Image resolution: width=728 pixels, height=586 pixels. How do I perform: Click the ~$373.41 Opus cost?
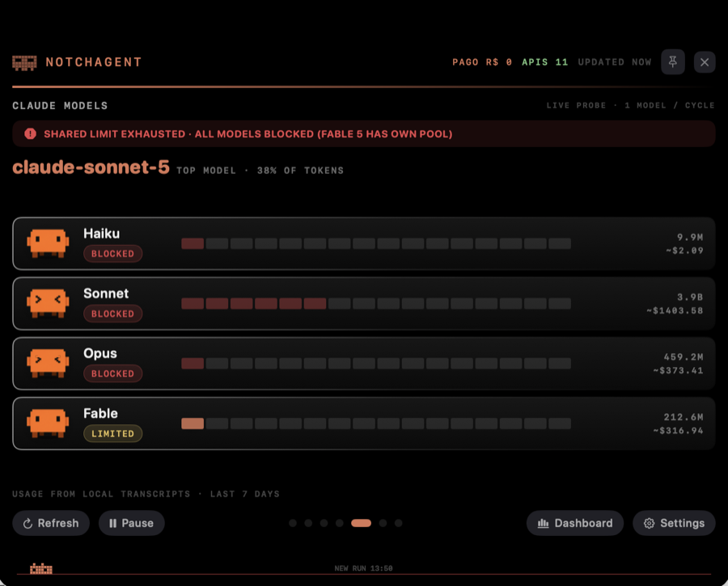678,370
